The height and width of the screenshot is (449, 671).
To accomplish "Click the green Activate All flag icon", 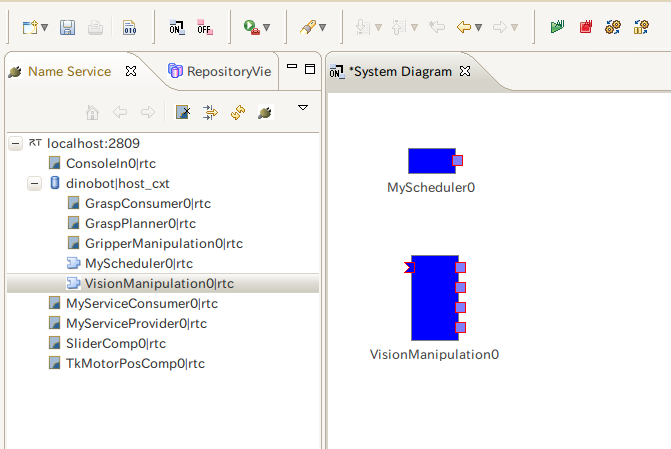I will click(x=557, y=27).
